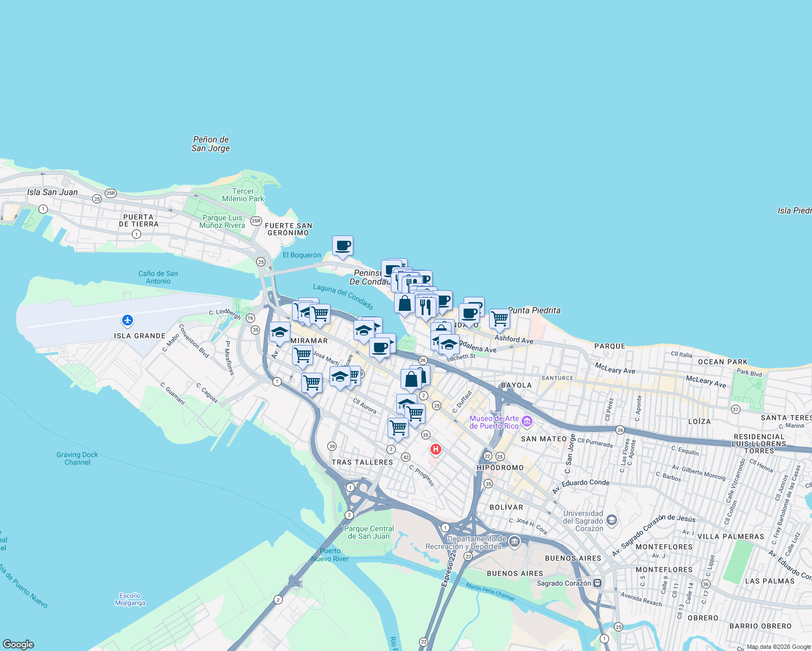
Task: Click the Tercer Milenio Park label
Action: [243, 195]
